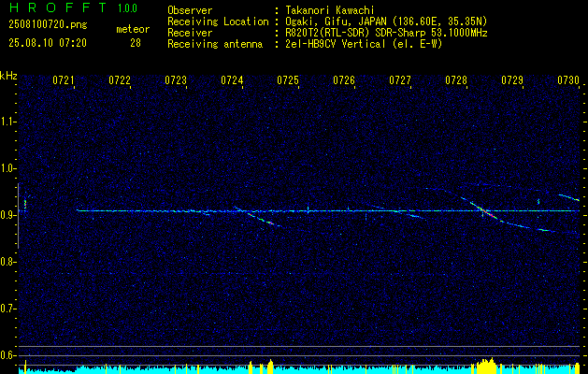Click the Receiving Location line with Ogaki, Gifu
Screen dimensions: 588x374
coord(327,22)
